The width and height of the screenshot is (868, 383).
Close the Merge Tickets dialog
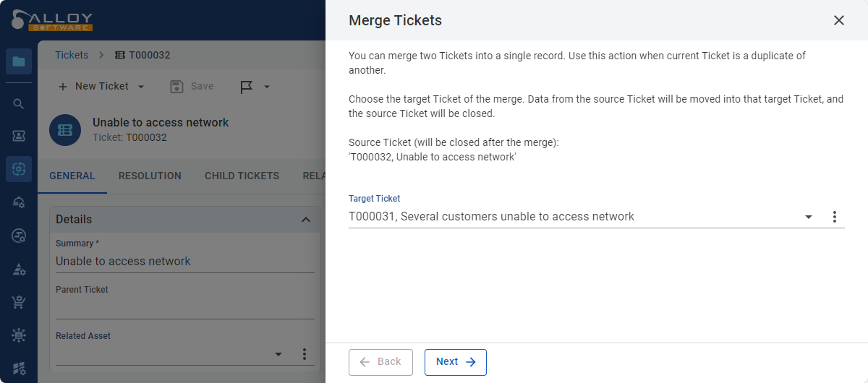(x=839, y=20)
